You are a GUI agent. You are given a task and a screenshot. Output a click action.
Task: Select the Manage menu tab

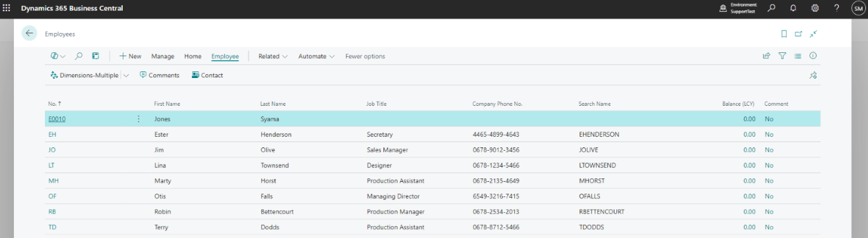tap(162, 56)
